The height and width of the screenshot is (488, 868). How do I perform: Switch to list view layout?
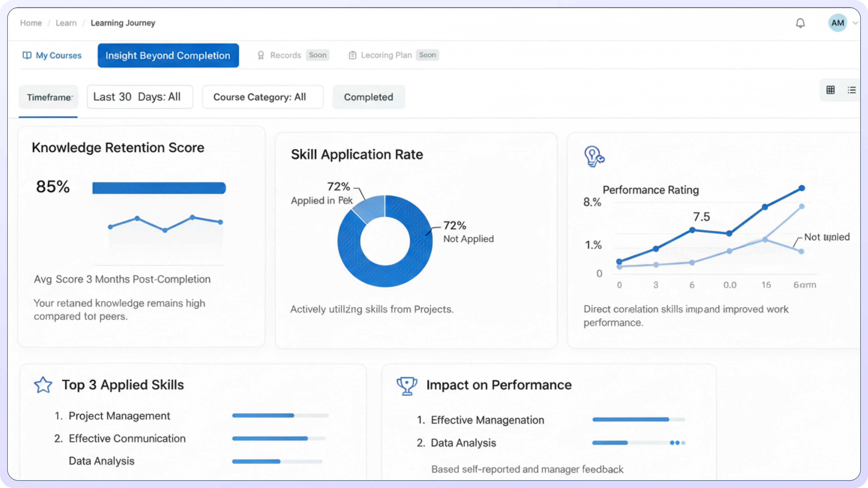(x=851, y=90)
